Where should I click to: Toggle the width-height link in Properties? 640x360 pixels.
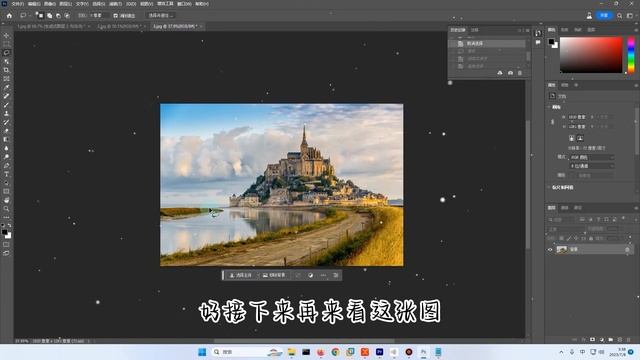tap(553, 122)
